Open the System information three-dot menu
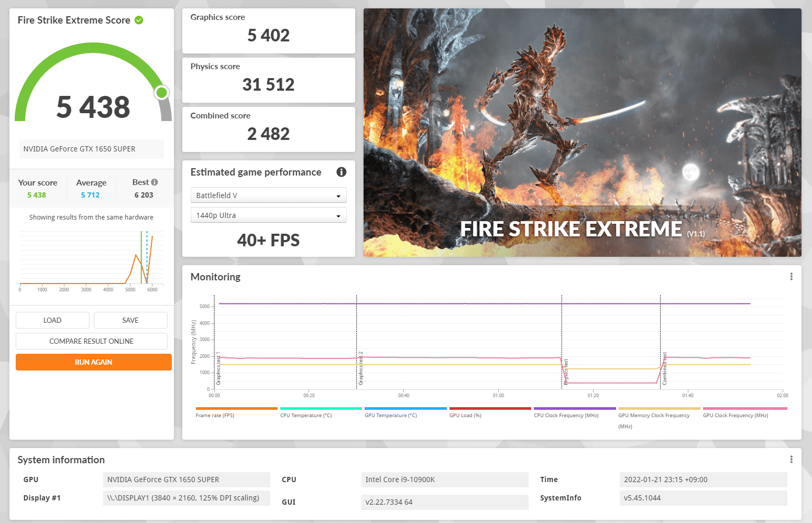The height and width of the screenshot is (523, 812). 791,460
